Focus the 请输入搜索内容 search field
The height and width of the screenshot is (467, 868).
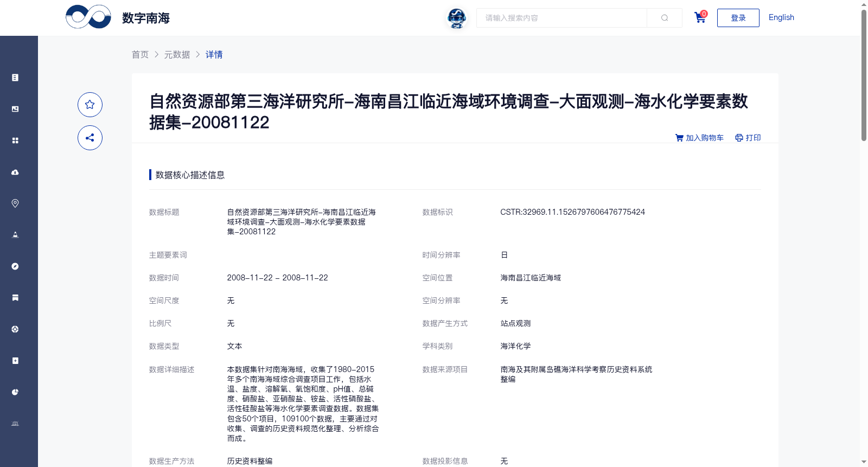point(561,18)
